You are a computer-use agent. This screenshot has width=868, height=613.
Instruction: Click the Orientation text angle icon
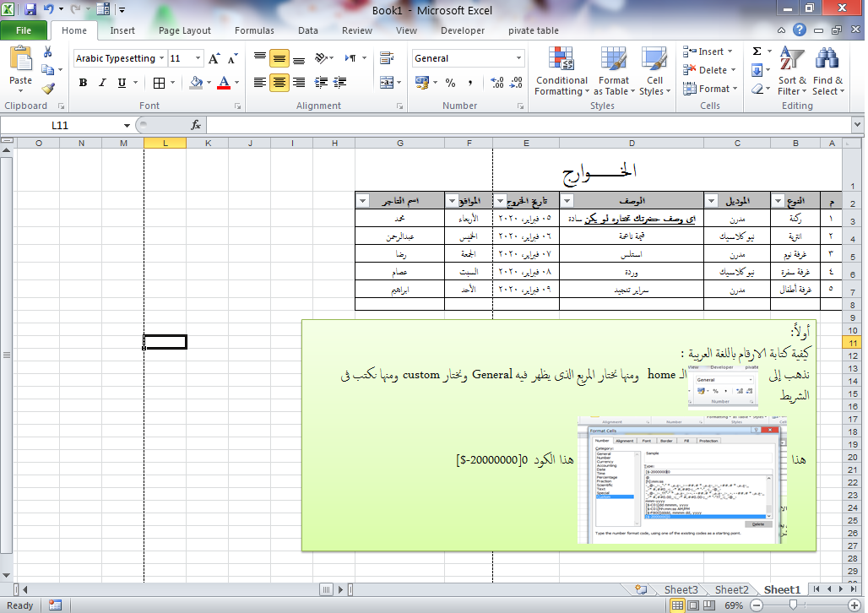321,58
